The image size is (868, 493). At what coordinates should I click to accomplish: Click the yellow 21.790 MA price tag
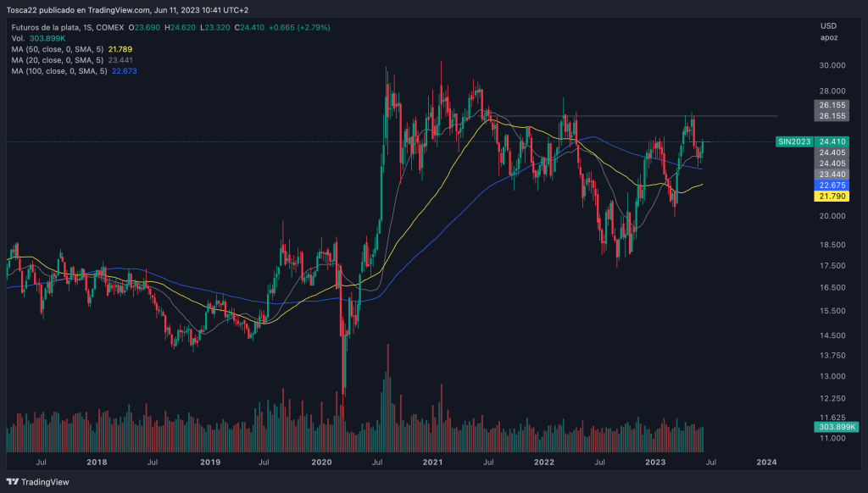pyautogui.click(x=831, y=197)
